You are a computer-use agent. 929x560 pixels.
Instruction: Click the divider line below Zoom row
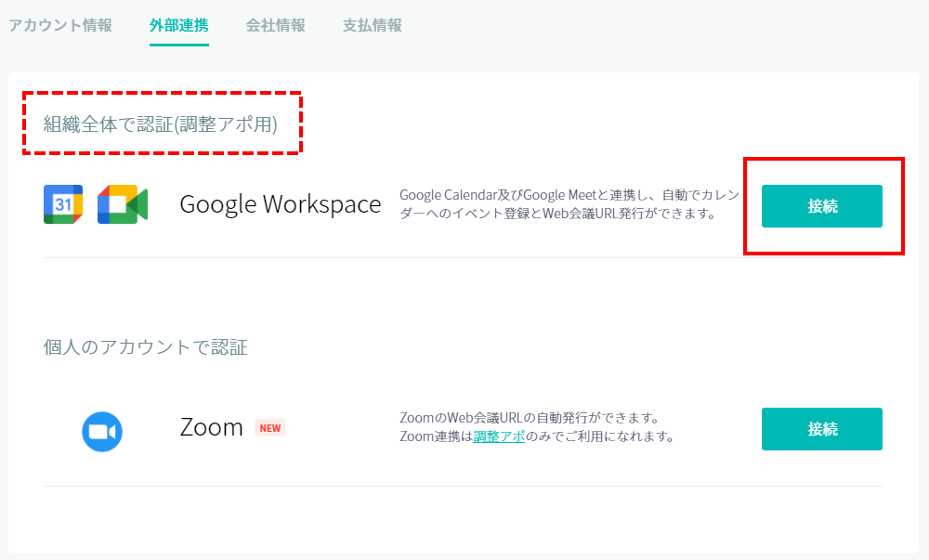[x=464, y=486]
